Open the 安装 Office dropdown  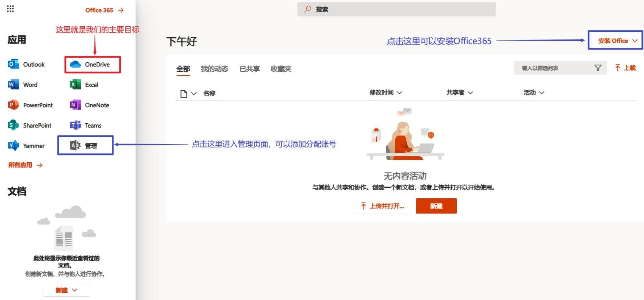615,41
